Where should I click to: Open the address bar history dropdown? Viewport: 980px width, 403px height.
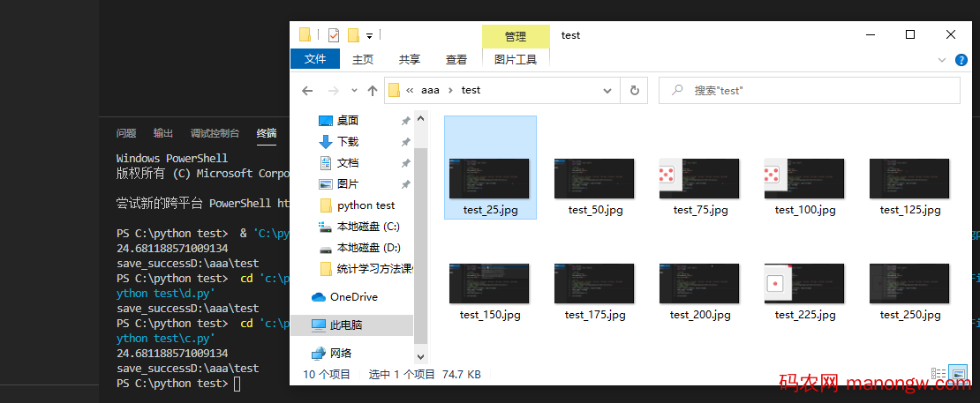607,90
